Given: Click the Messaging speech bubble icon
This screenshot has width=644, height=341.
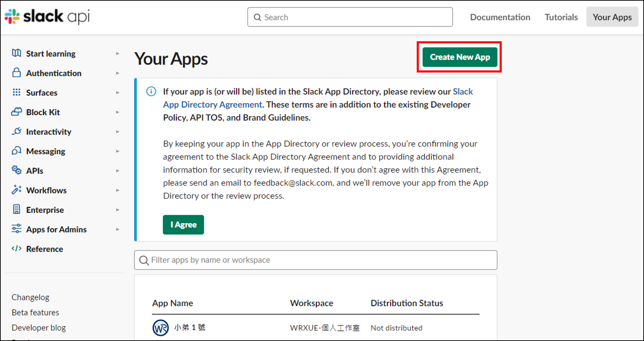Looking at the screenshot, I should click(x=16, y=151).
